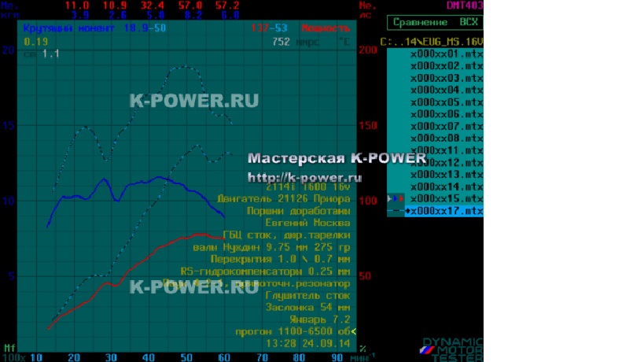Screen dimensions: 644x362
Task: Select file x000xx15.mtx in the list
Action: click(447, 199)
